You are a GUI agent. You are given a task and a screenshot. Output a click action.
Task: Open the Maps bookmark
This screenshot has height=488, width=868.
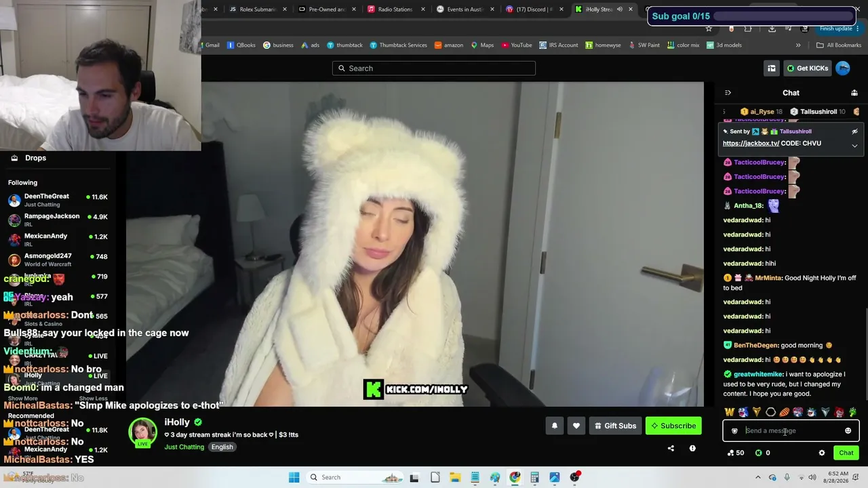tap(482, 45)
